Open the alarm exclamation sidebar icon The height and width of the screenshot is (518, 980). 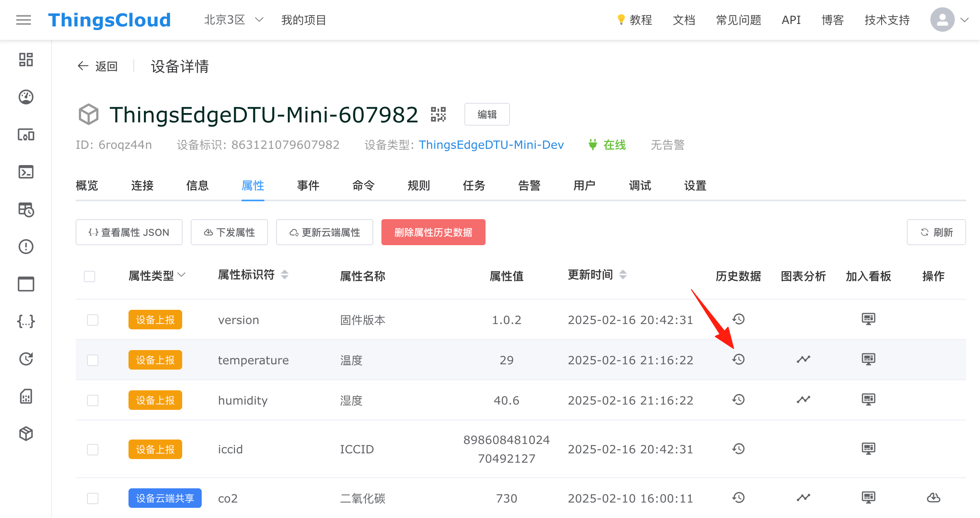coord(26,247)
